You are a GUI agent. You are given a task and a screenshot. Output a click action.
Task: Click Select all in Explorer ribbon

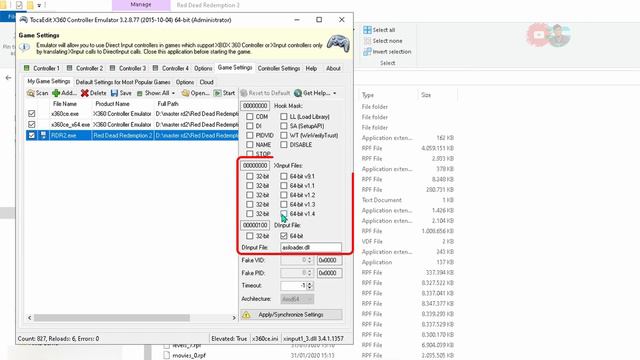tap(379, 30)
